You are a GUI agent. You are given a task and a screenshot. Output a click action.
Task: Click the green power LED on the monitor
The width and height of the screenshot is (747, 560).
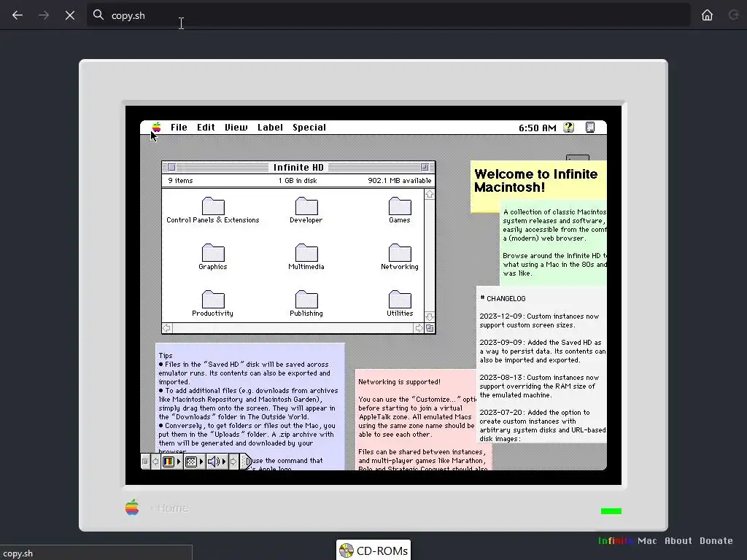coord(611,511)
